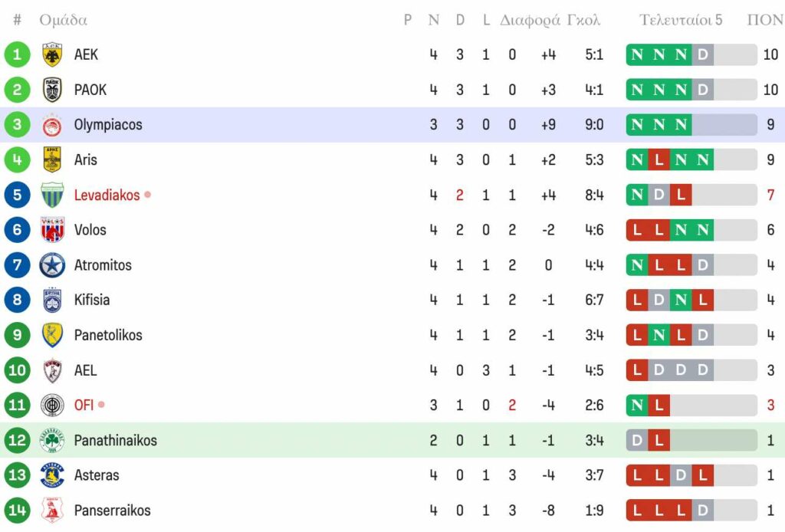The image size is (785, 532).
Task: Click the red live dot next to Levadiakos
Action: point(148,194)
